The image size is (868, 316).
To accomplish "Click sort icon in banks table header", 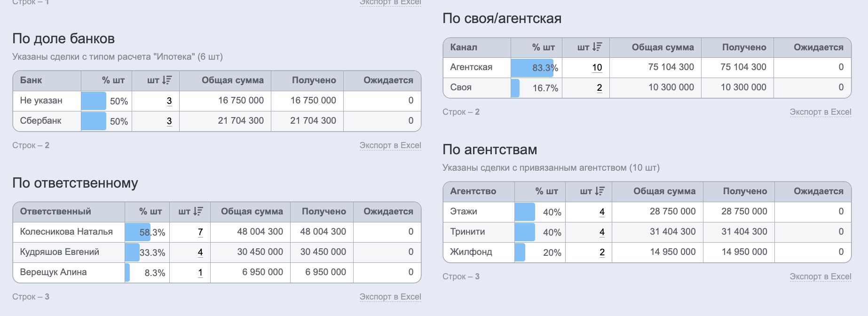I will pos(167,80).
